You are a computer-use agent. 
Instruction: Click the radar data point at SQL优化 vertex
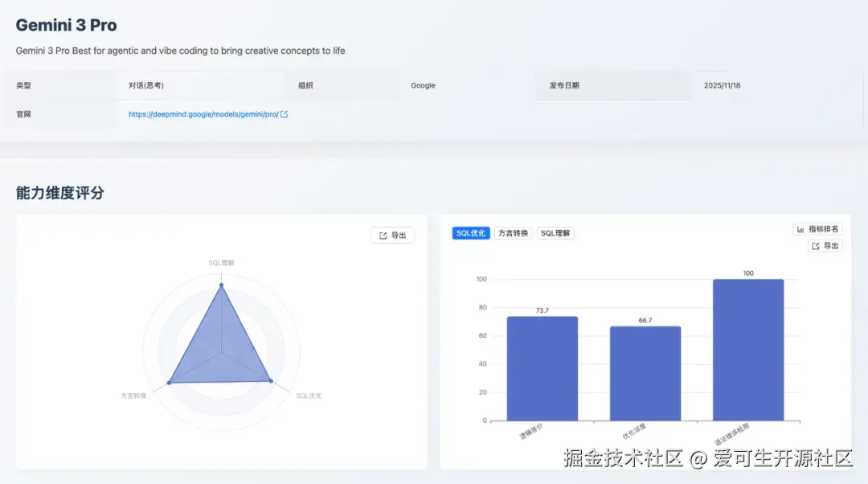[x=271, y=380]
